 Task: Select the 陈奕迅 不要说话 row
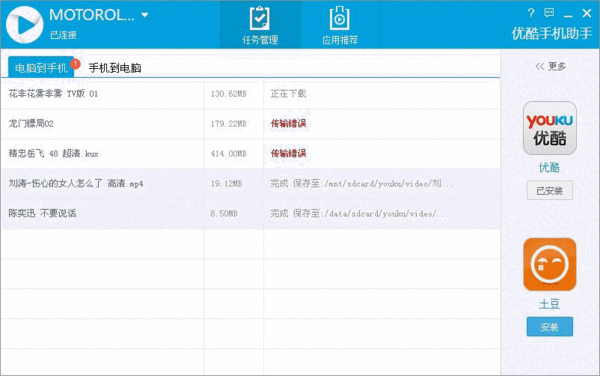click(x=251, y=214)
